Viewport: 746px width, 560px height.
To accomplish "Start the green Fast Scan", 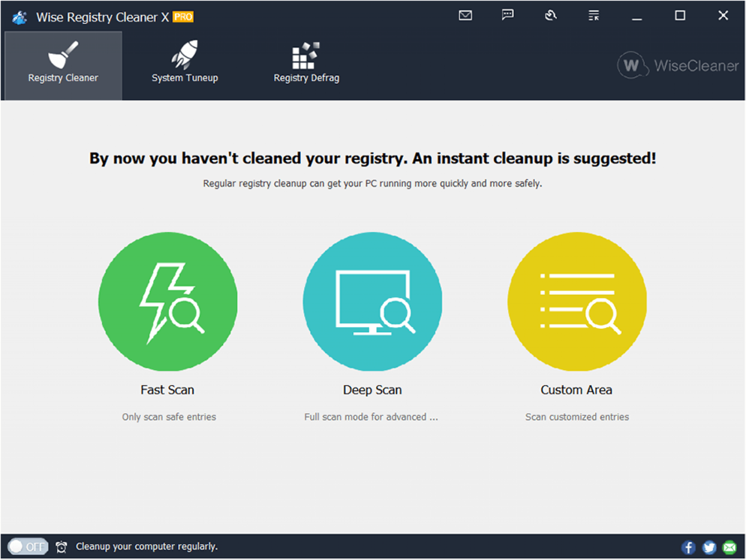I will pyautogui.click(x=168, y=301).
